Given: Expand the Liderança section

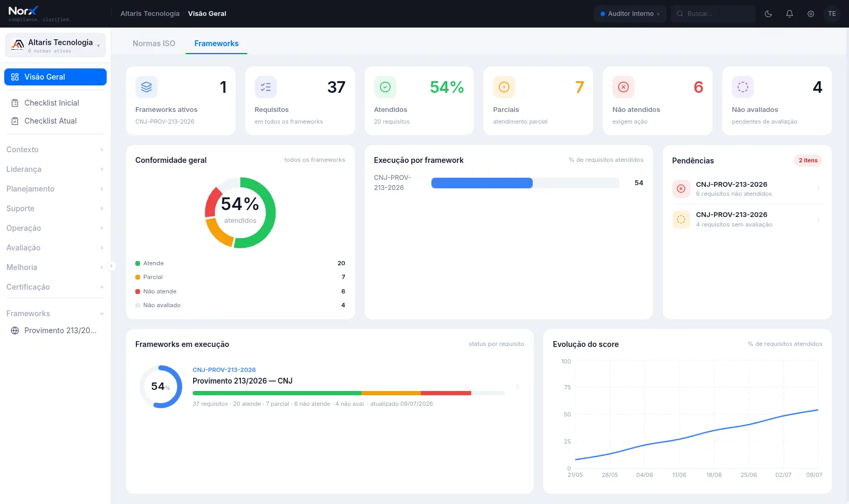Looking at the screenshot, I should click(x=55, y=169).
